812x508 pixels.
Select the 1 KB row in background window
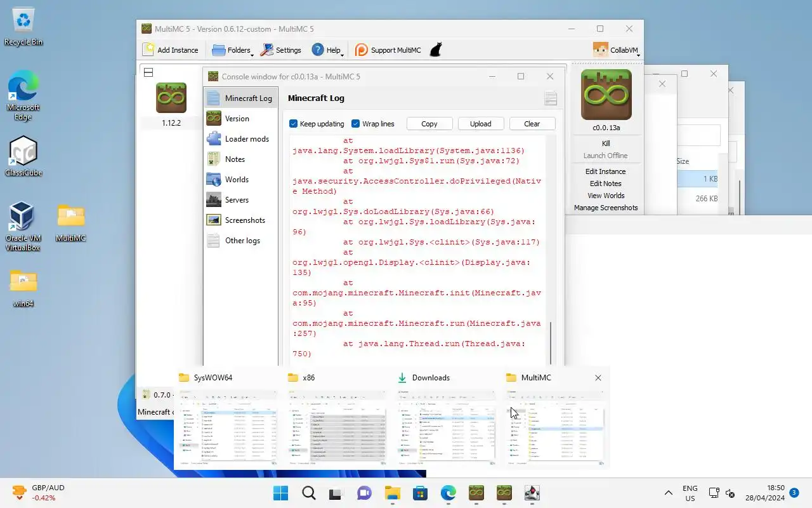697,179
